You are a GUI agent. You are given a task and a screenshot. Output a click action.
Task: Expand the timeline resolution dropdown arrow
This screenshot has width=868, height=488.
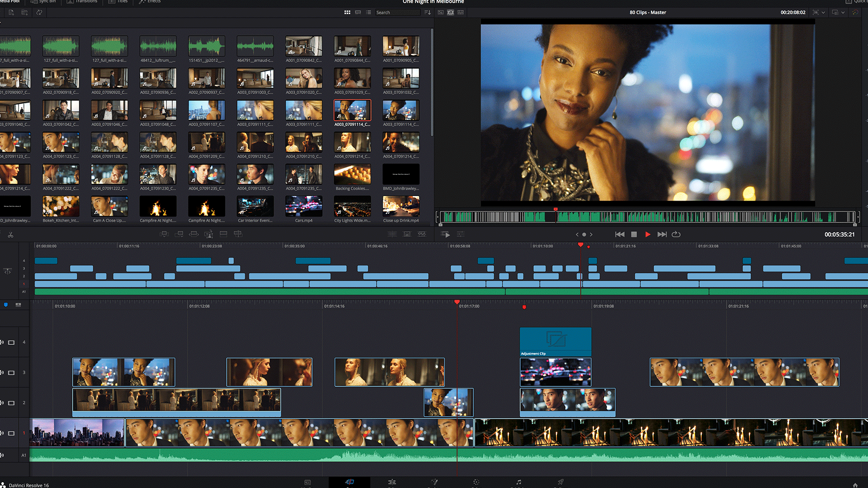click(843, 13)
